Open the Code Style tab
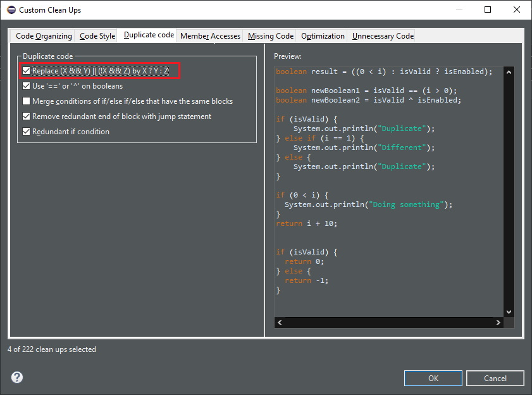This screenshot has width=532, height=395. coord(97,36)
